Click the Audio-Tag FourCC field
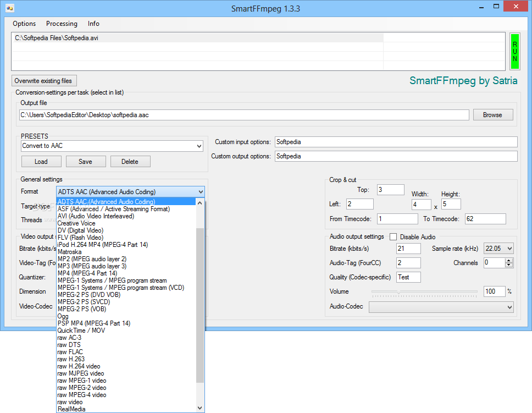Viewport: 532px width, 413px height. [x=408, y=263]
